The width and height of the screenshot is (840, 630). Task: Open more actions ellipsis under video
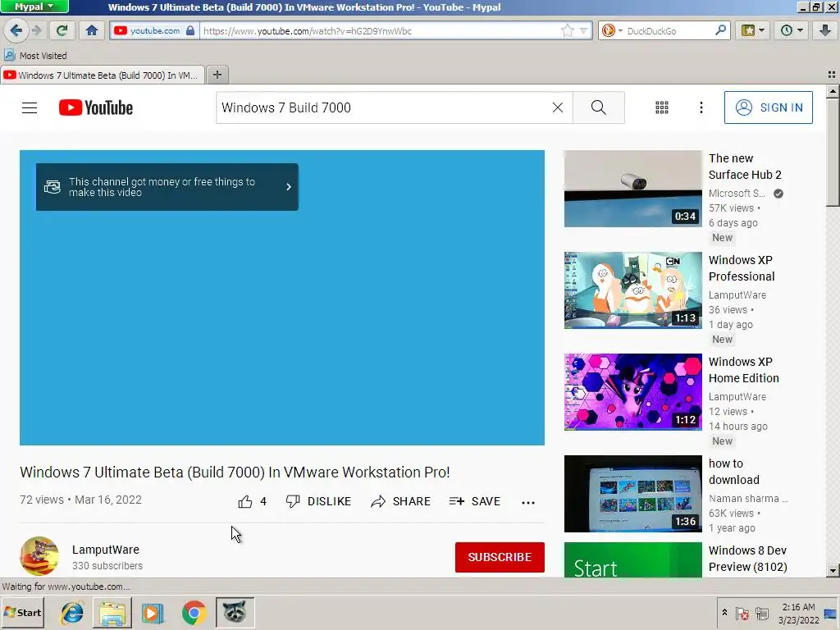point(528,502)
